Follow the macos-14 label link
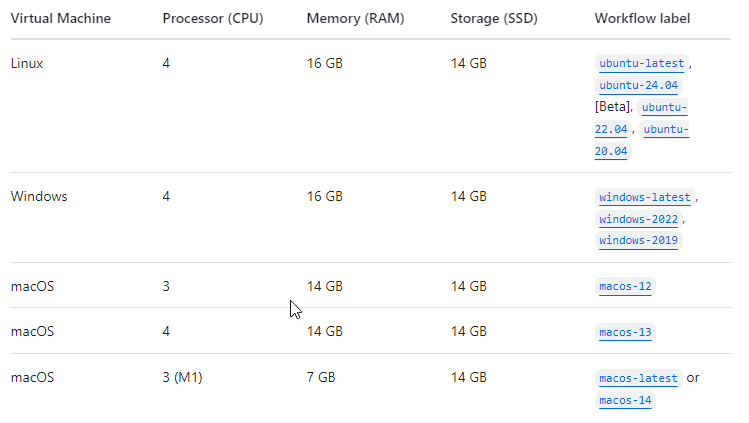This screenshot has height=423, width=749. [625, 401]
